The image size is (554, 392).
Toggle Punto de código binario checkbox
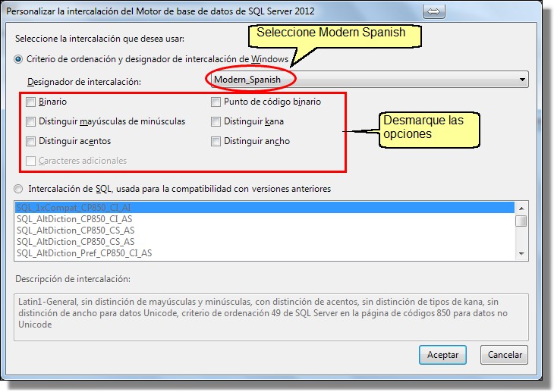[216, 102]
